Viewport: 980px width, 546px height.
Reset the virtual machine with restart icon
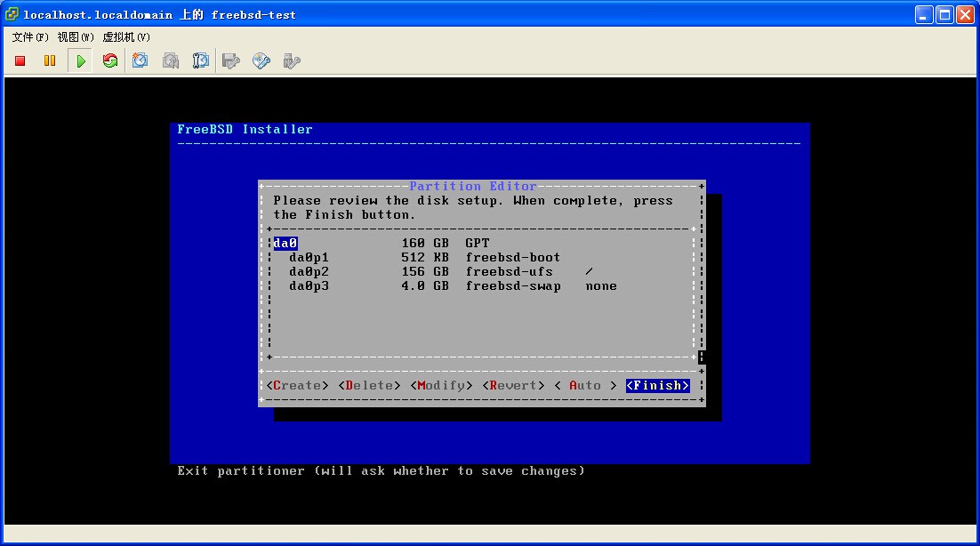click(x=110, y=61)
